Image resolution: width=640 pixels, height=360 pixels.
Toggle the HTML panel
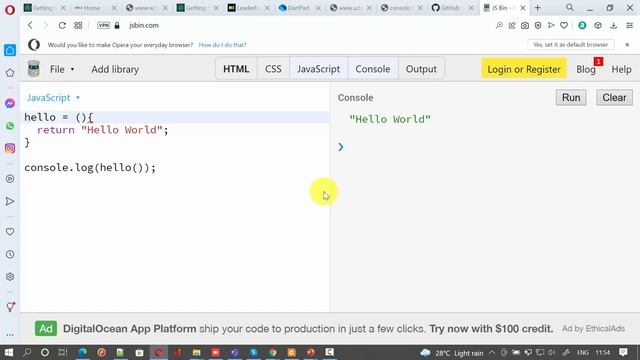tap(236, 69)
